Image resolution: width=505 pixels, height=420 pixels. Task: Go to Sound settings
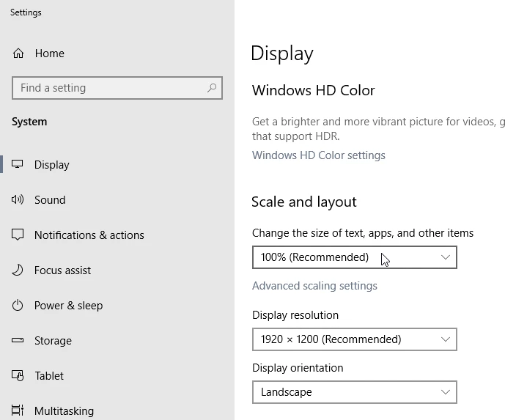pyautogui.click(x=117, y=199)
